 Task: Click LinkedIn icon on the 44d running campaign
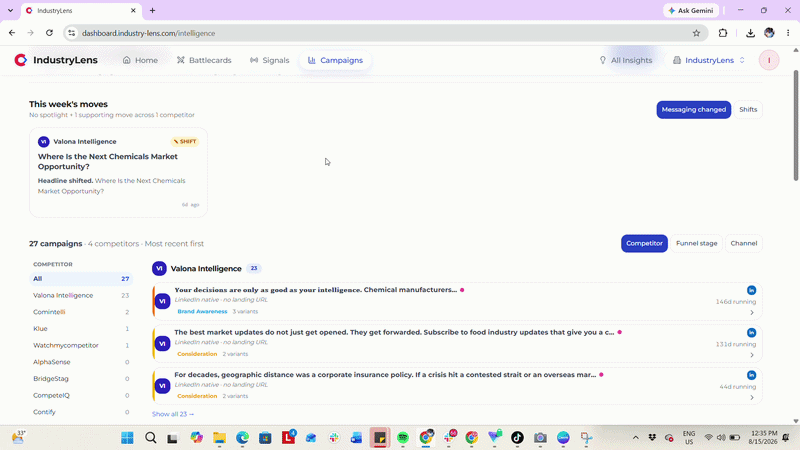[x=751, y=375]
